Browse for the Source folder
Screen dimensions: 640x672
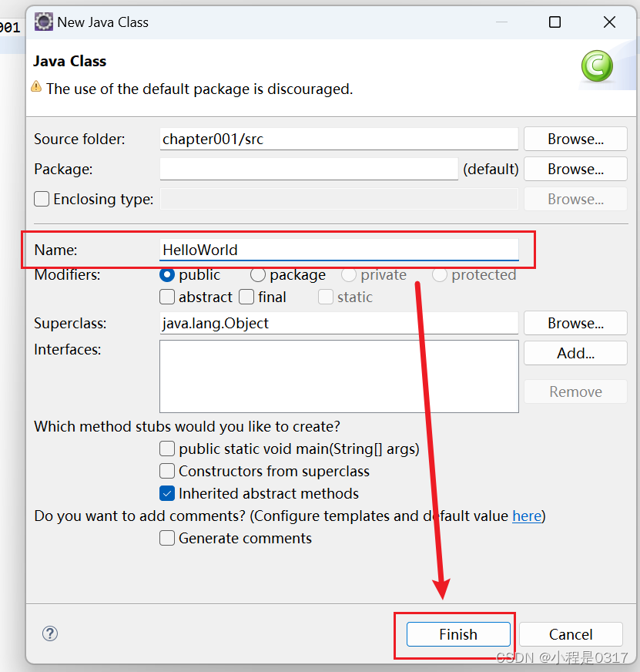click(x=575, y=139)
